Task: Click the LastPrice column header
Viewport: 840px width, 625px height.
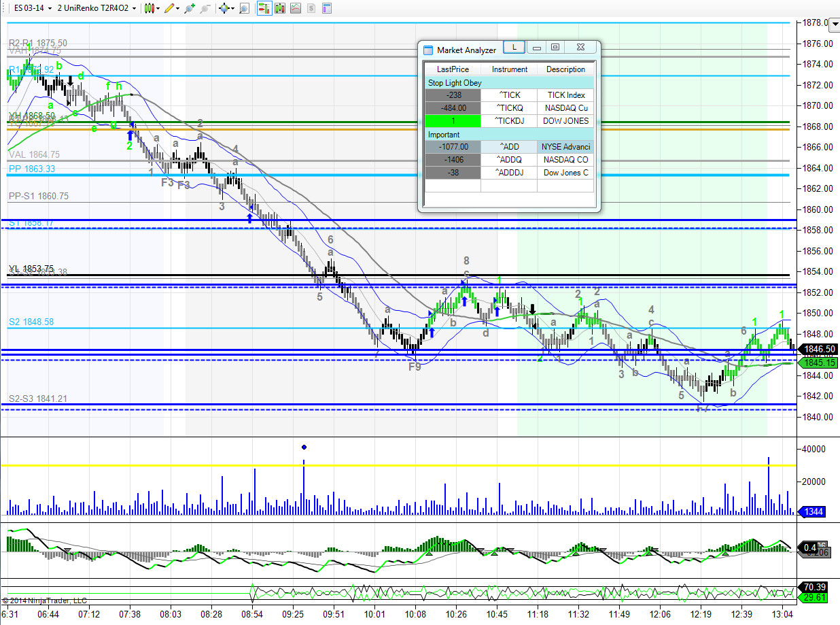Action: pos(453,69)
